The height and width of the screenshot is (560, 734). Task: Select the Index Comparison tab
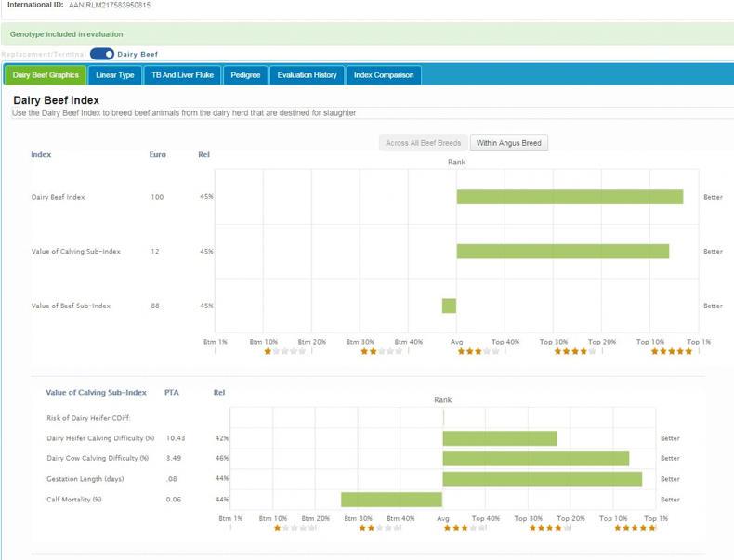click(384, 75)
